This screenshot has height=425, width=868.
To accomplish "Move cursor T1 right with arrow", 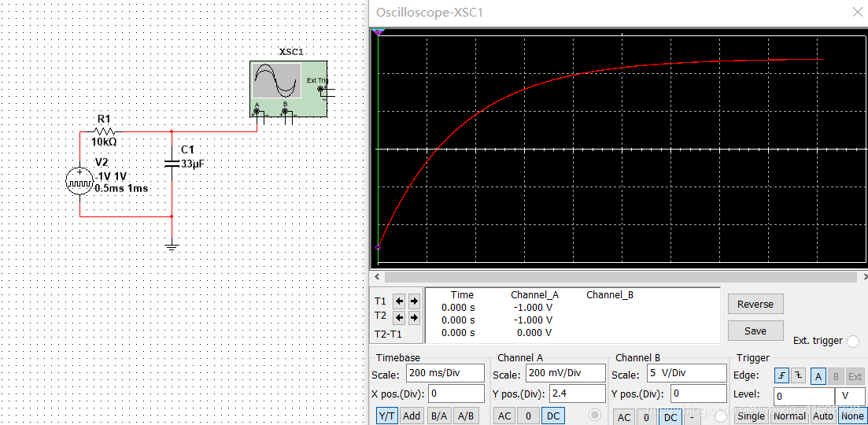I will tap(414, 301).
